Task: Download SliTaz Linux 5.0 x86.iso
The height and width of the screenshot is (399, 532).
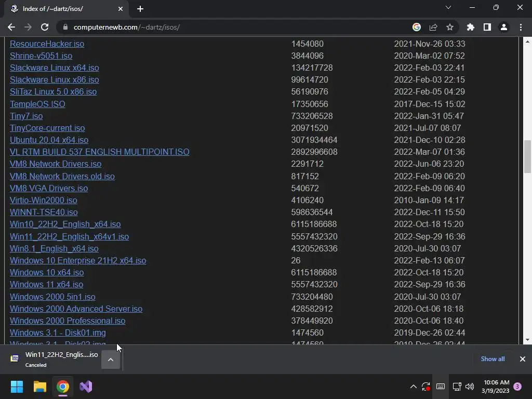Action: [x=53, y=91]
